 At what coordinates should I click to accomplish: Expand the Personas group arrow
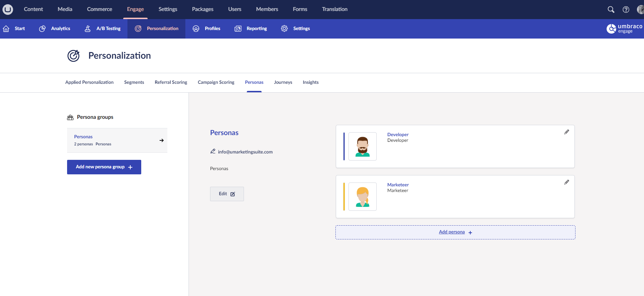[x=161, y=140]
